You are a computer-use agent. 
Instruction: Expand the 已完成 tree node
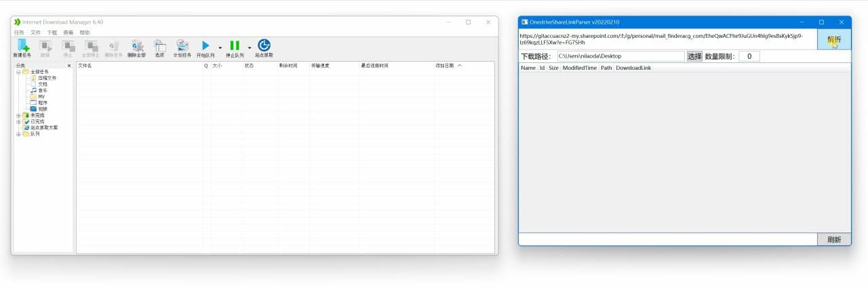click(18, 121)
